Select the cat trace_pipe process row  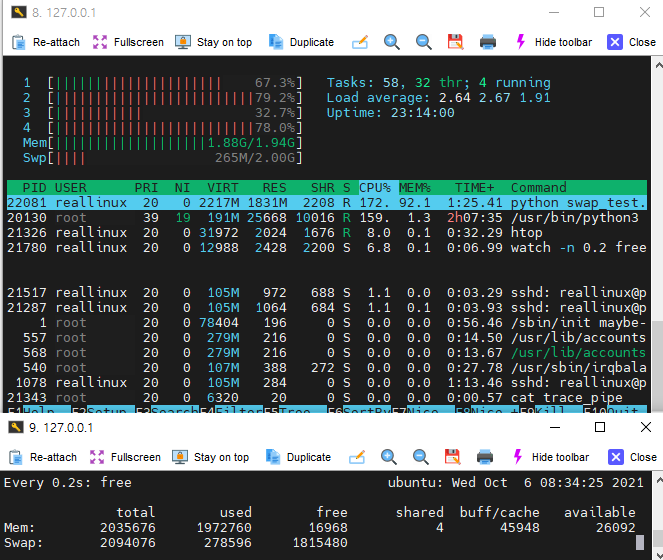tap(327, 398)
